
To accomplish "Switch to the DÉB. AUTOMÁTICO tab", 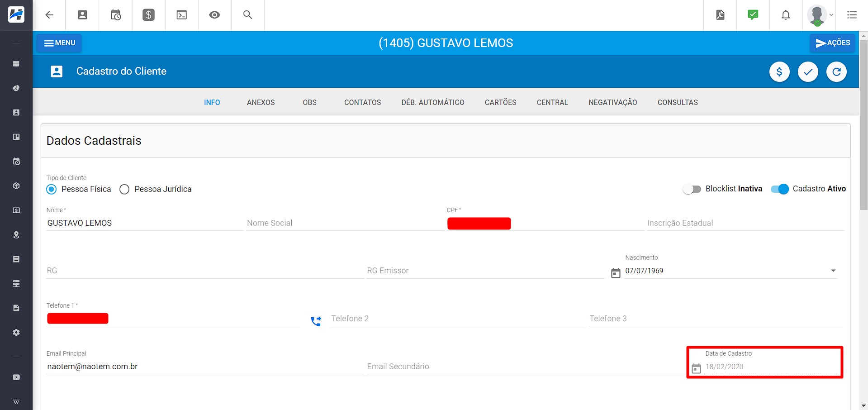I will 433,102.
